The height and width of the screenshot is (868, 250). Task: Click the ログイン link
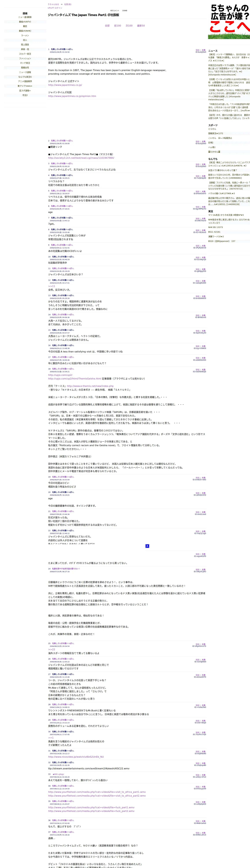tap(58, 8)
